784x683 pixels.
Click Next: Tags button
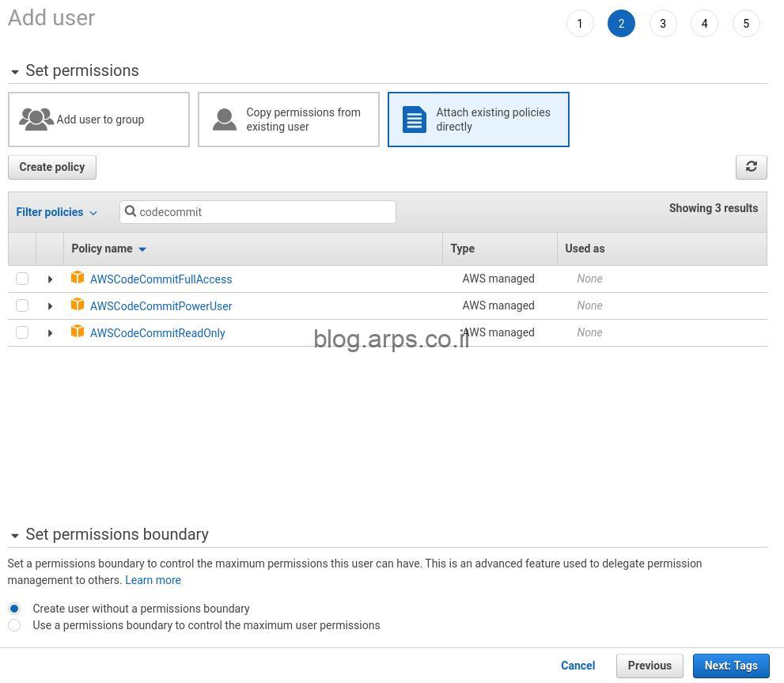tap(731, 666)
